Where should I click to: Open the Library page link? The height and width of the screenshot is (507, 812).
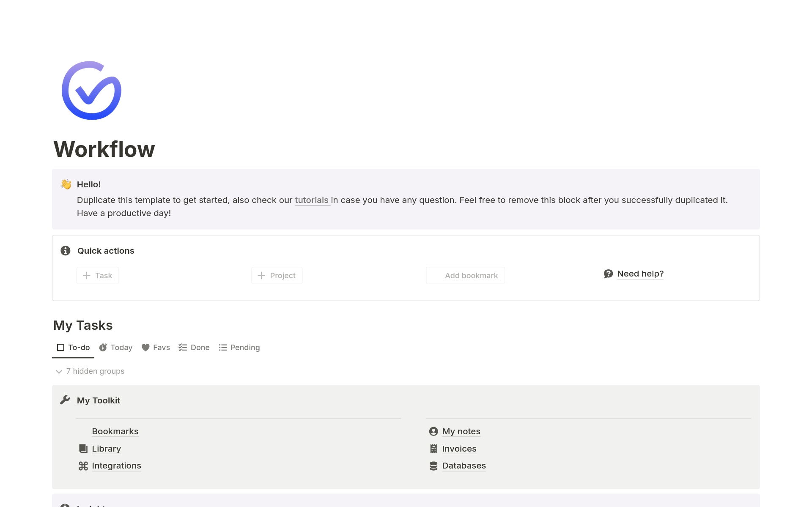tap(107, 449)
